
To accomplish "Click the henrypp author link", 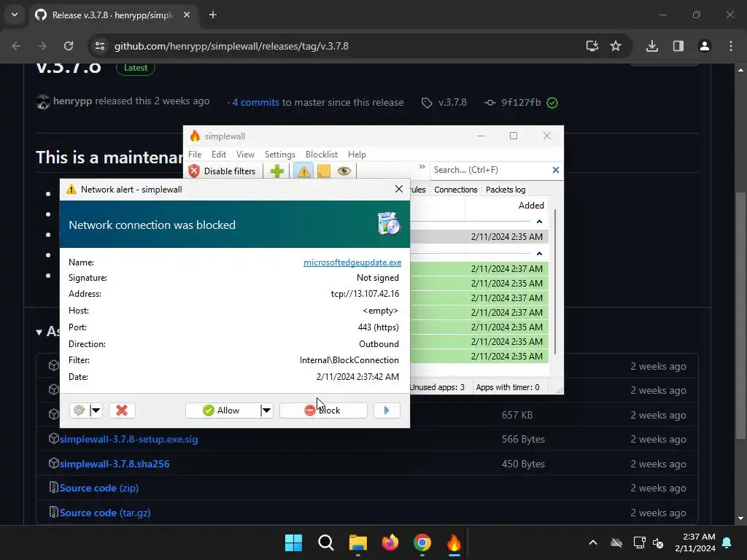I will click(x=72, y=101).
